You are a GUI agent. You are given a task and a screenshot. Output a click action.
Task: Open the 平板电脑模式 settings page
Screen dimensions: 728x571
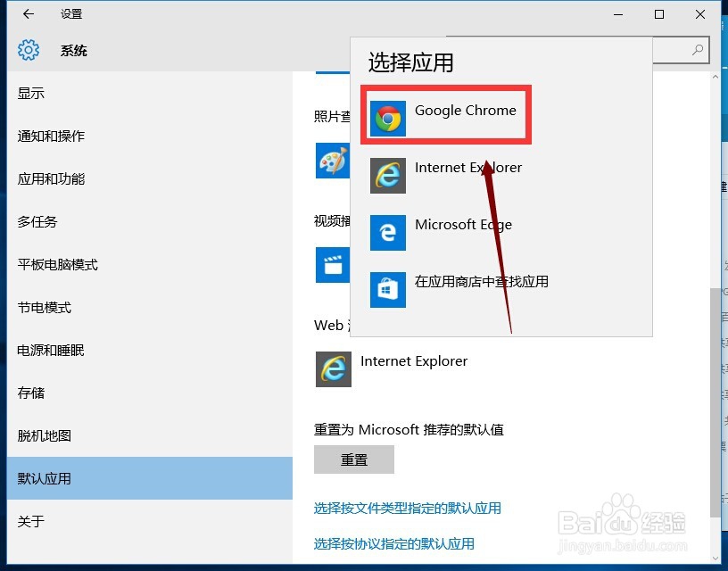[150, 265]
